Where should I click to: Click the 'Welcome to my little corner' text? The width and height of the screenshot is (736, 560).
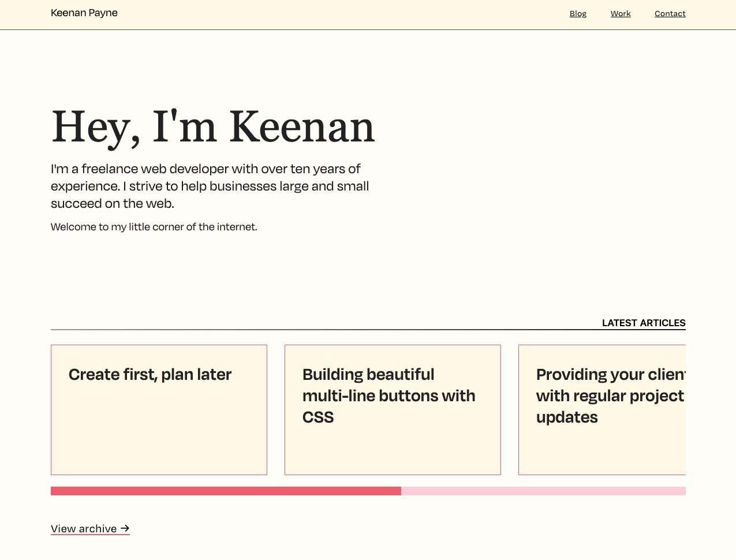click(154, 227)
